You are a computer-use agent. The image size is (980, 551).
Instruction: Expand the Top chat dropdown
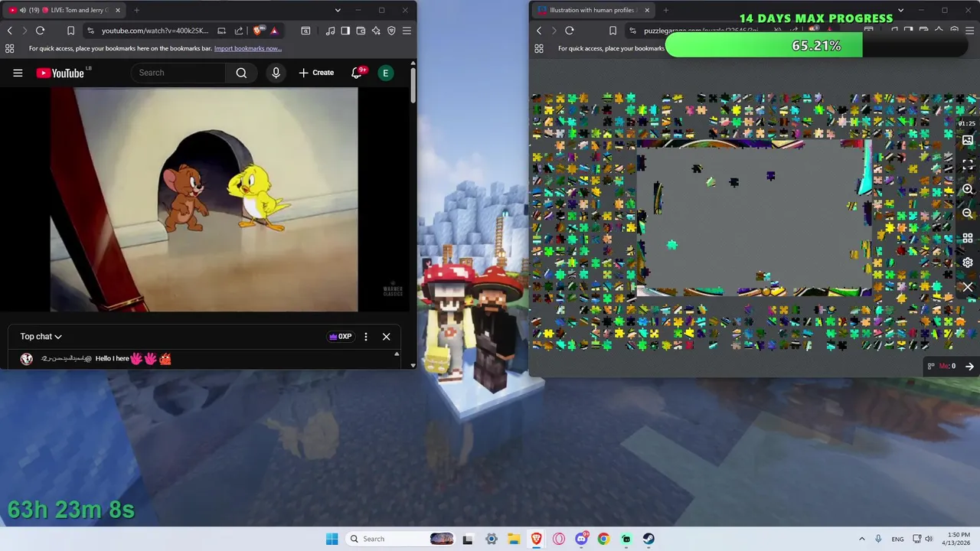41,337
